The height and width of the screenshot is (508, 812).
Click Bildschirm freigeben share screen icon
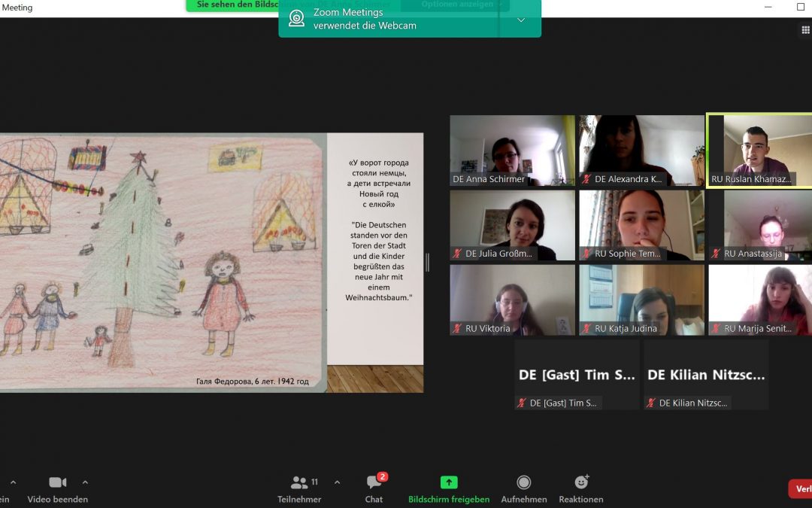click(449, 482)
